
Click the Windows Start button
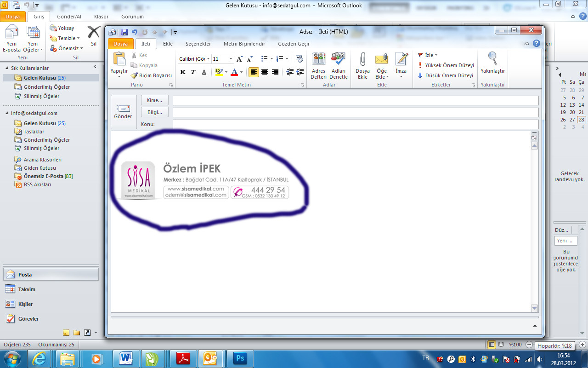(11, 358)
